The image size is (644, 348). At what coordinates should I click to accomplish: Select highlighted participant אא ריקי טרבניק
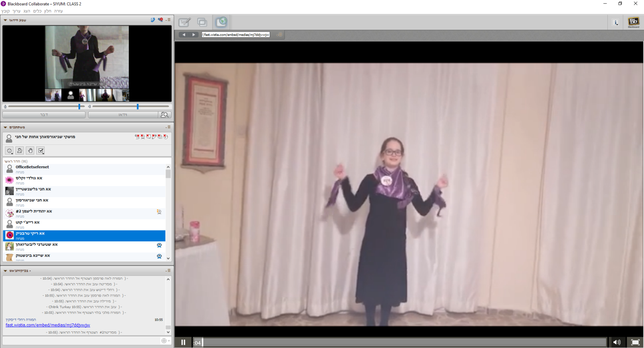84,236
